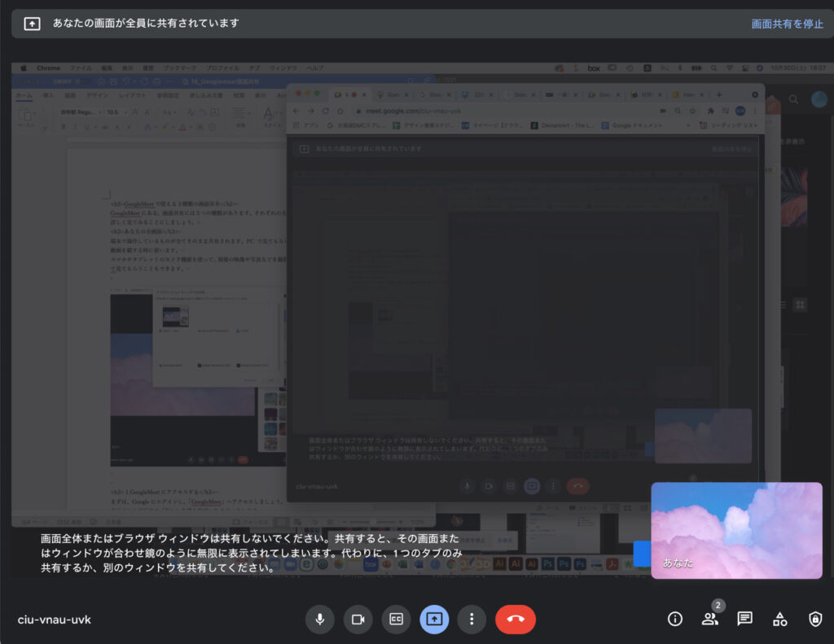
Task: Open the three-dot more options menu
Action: [472, 619]
